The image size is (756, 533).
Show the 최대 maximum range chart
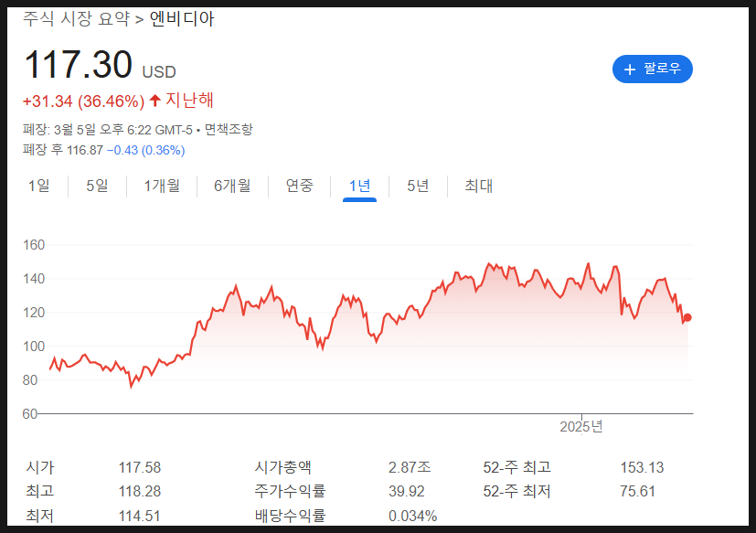pyautogui.click(x=478, y=186)
